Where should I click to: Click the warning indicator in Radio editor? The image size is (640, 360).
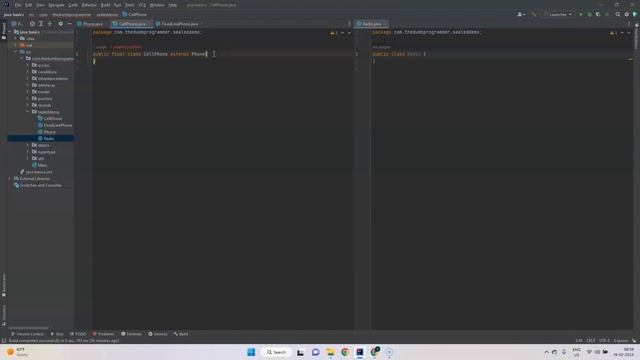[613, 33]
